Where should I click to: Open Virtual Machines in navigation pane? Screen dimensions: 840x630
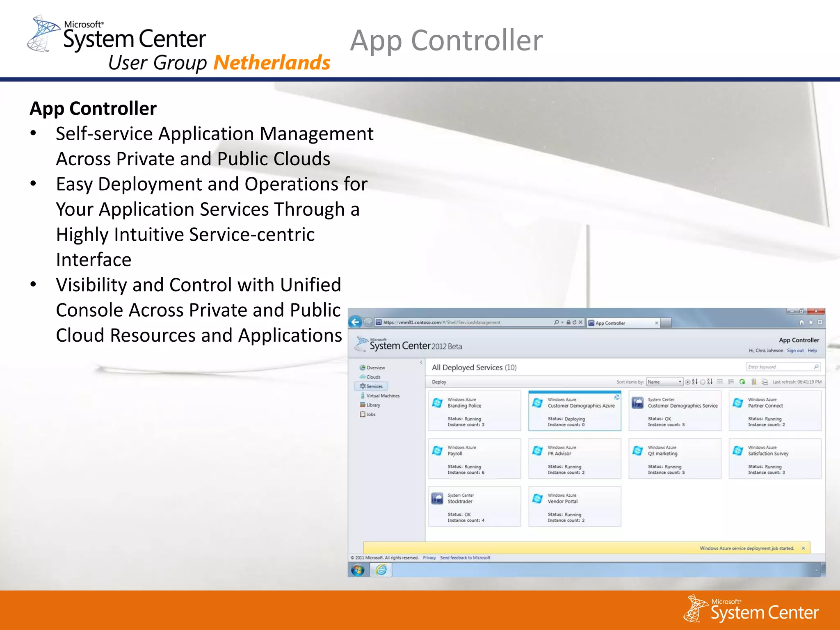[x=380, y=396]
